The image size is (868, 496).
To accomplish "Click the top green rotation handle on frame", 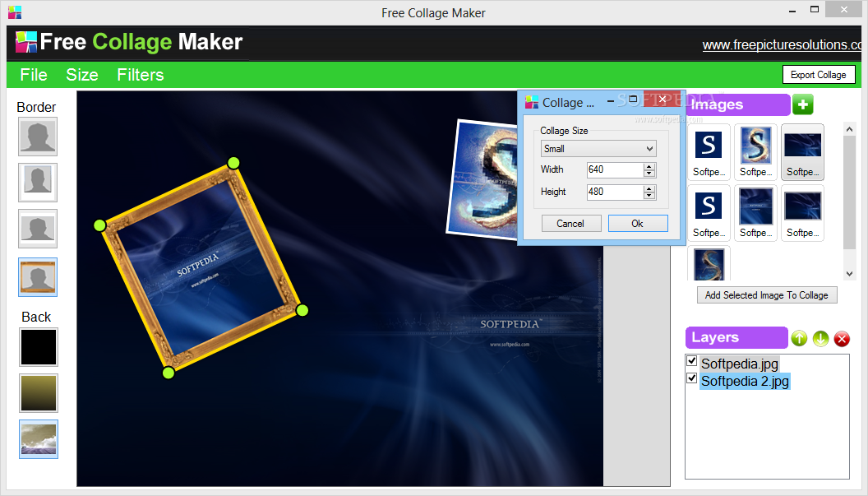I will click(x=233, y=163).
